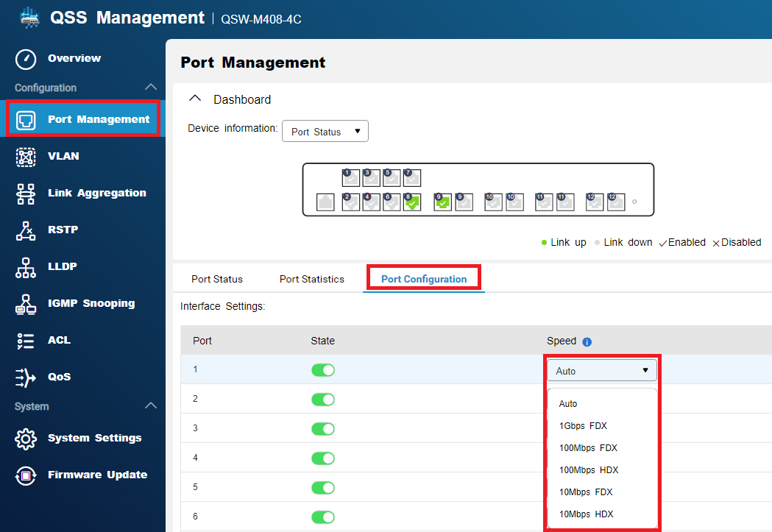Choose 1Gbps FDX speed option
The image size is (772, 532).
[583, 426]
